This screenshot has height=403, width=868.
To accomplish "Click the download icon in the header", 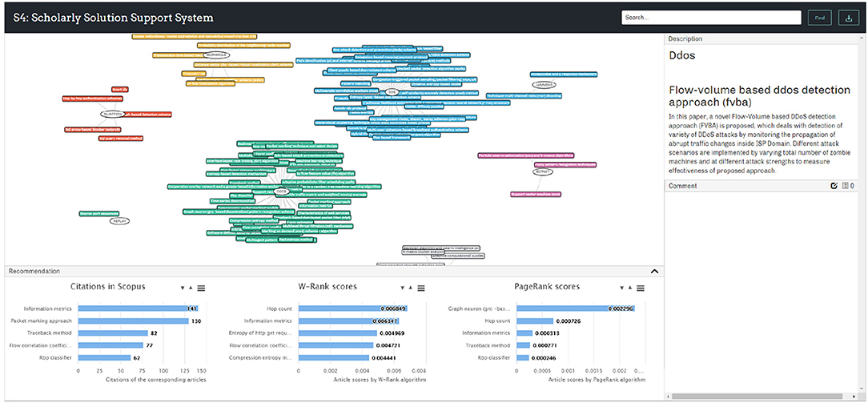I will (849, 18).
